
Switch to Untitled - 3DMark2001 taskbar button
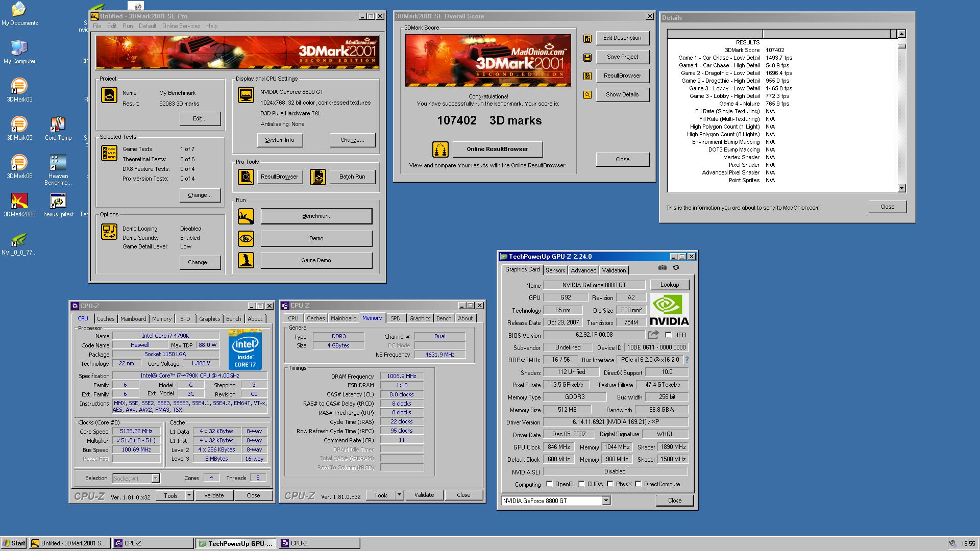click(x=69, y=543)
